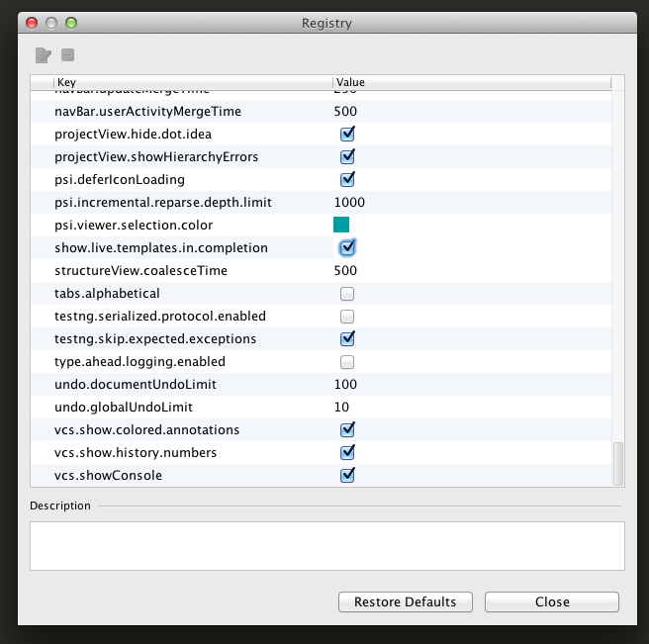The image size is (649, 644).
Task: Click the registry list vertical scrollbar thumb
Action: coord(618,463)
